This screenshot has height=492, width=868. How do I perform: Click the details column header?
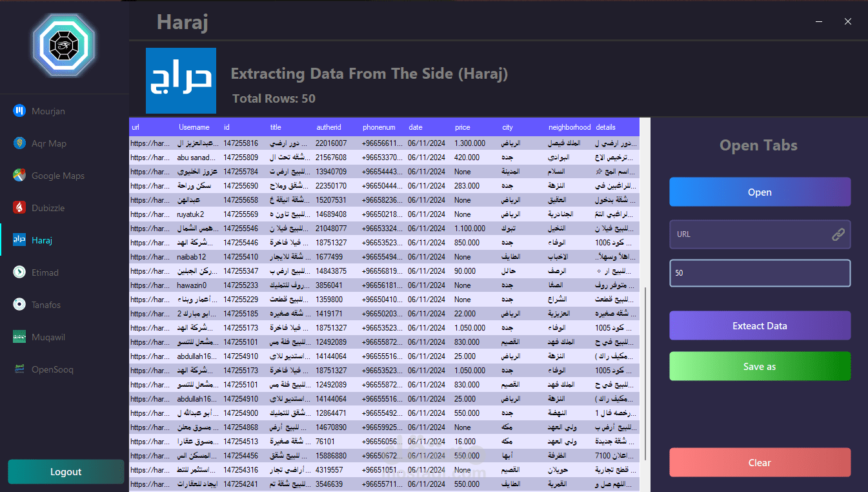coord(605,127)
